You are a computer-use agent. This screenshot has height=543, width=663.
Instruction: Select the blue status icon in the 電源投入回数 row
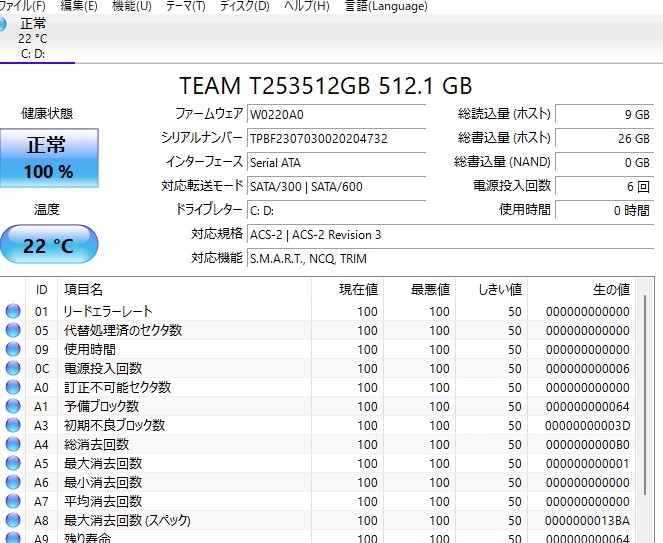pyautogui.click(x=13, y=369)
